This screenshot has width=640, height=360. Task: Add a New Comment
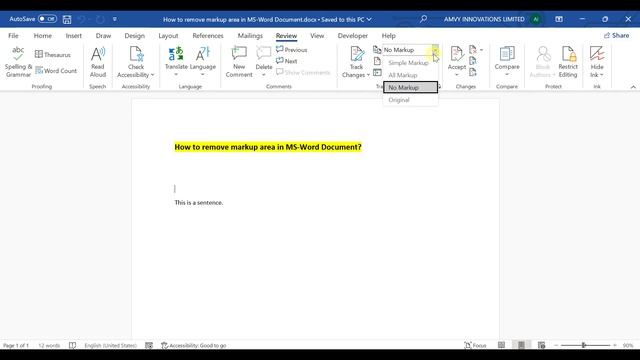[239, 62]
